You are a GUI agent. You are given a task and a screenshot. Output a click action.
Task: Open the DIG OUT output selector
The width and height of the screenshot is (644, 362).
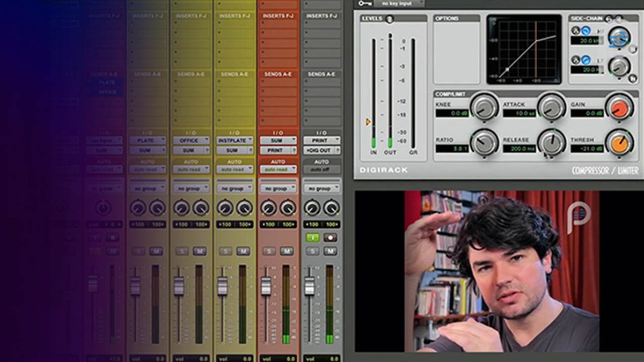[320, 150]
